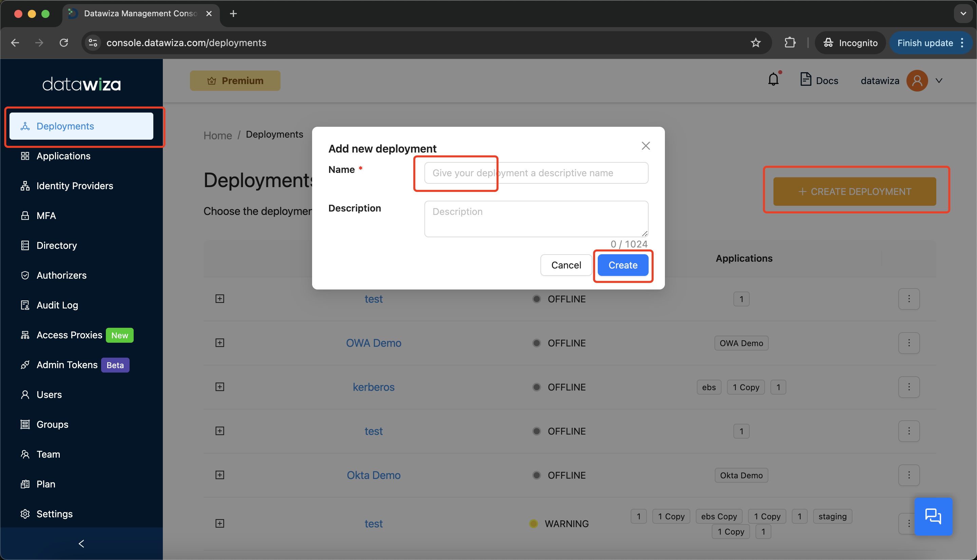The height and width of the screenshot is (560, 977).
Task: Click the Audit Log icon
Action: pyautogui.click(x=25, y=305)
